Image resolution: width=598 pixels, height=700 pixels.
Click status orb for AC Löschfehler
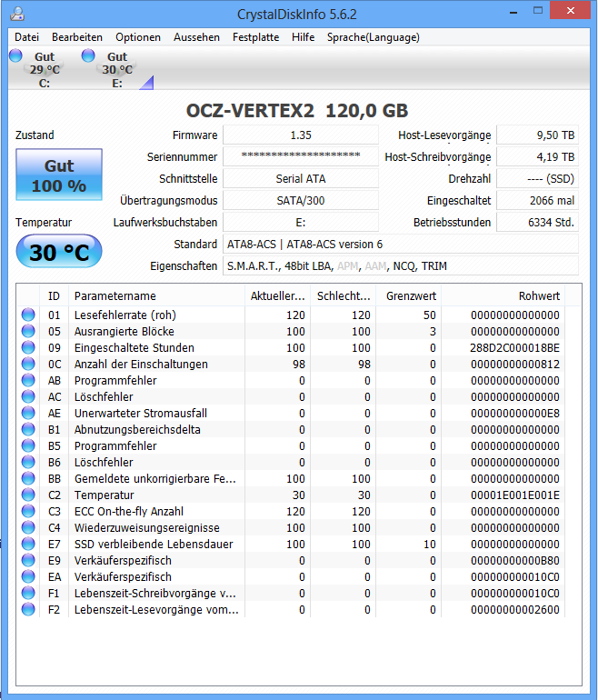pos(28,397)
